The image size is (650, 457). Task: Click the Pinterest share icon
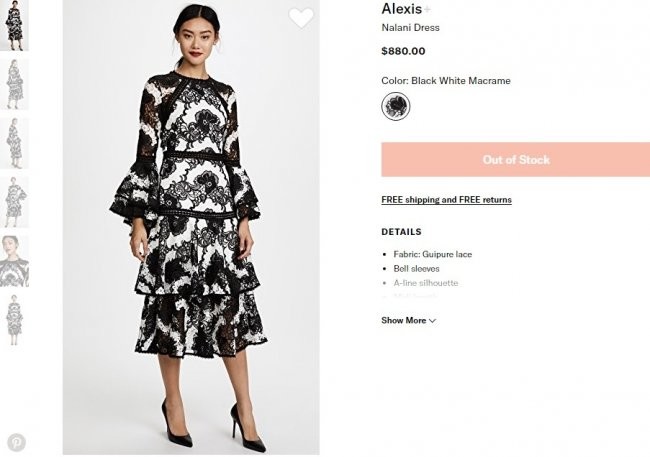point(17,442)
